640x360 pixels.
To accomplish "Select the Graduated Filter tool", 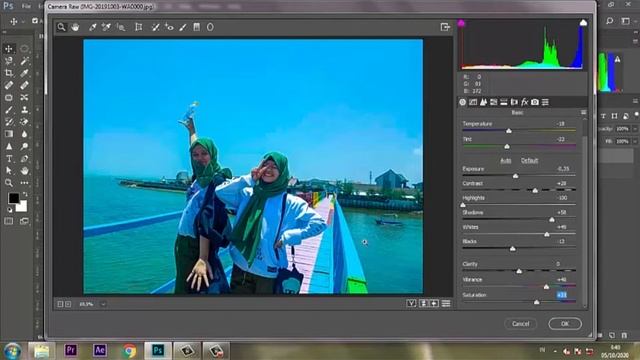I will tap(197, 27).
